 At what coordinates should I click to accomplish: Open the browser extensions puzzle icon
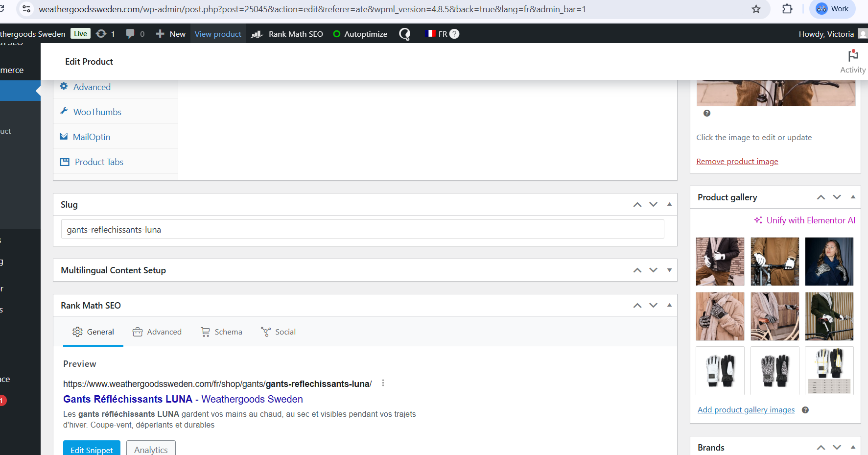787,9
